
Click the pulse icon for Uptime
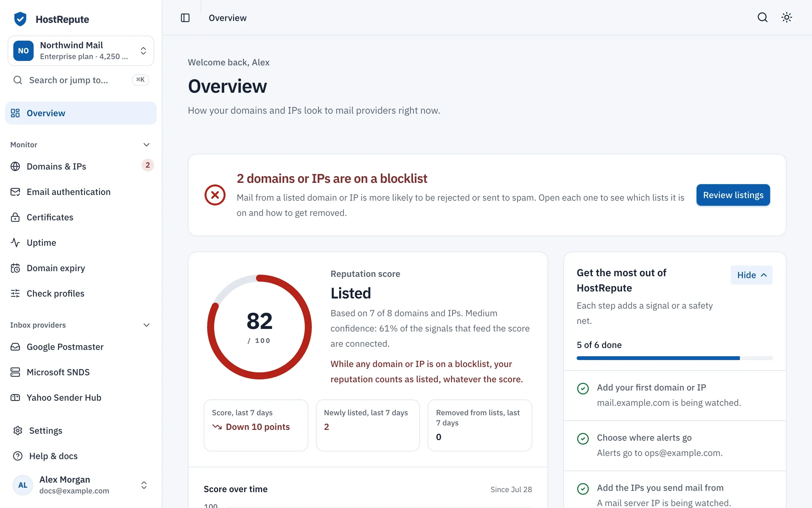pyautogui.click(x=15, y=243)
